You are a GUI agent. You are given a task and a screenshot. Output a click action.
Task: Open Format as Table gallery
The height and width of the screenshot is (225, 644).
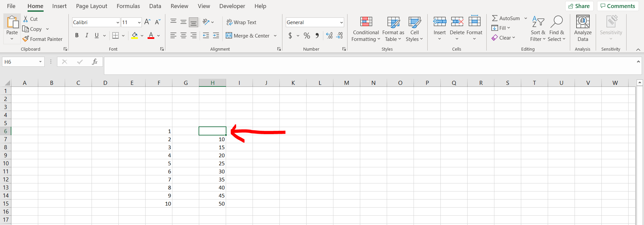[393, 29]
